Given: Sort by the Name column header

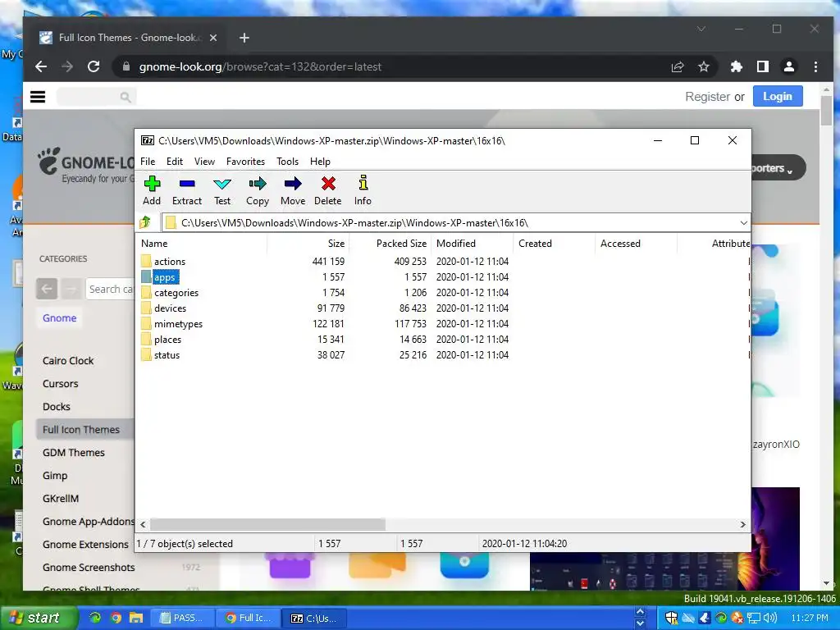Looking at the screenshot, I should tap(201, 243).
